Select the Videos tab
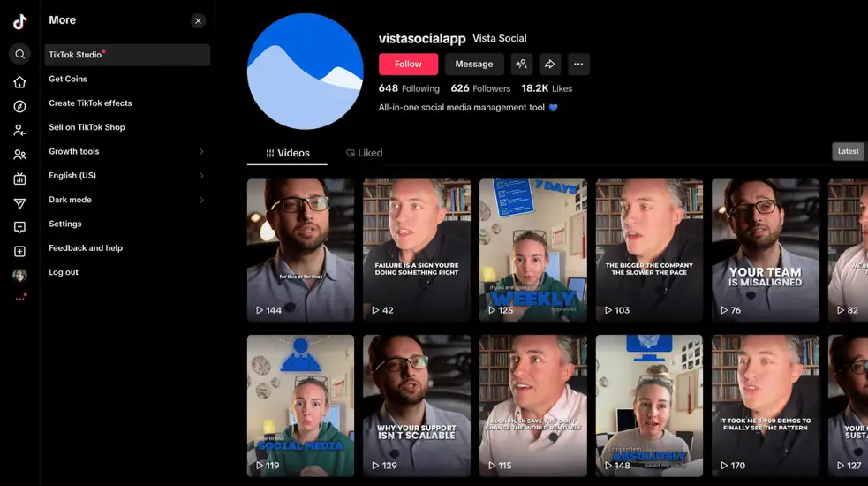The width and height of the screenshot is (868, 486). coord(288,153)
